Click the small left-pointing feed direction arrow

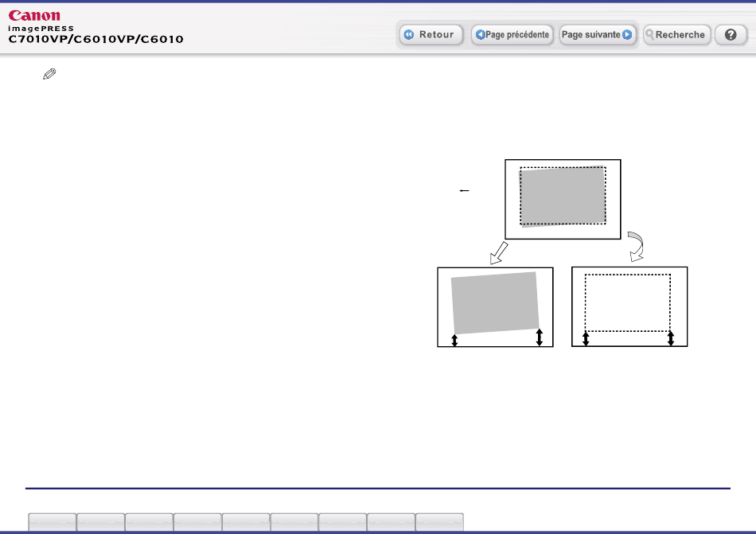pos(466,191)
